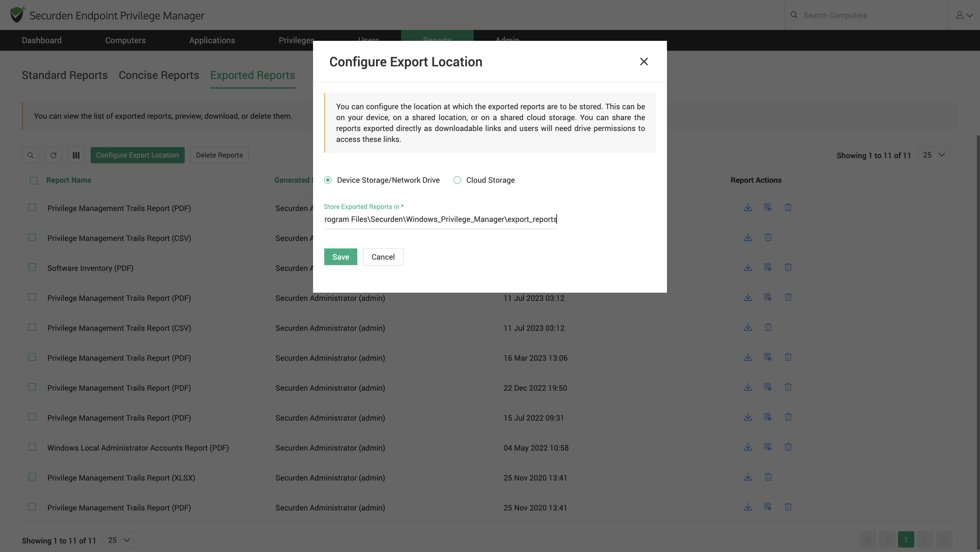Click the table search icon button
This screenshot has width=980, height=552.
(30, 155)
